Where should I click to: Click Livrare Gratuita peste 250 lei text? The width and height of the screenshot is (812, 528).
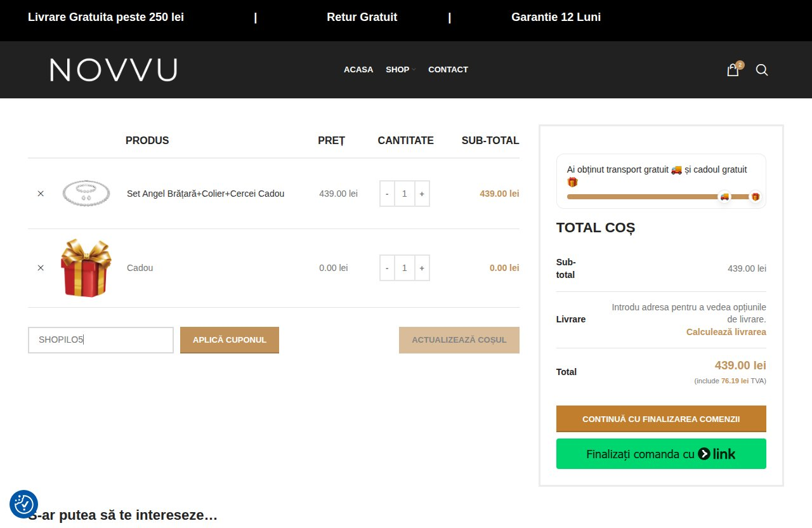pos(106,17)
